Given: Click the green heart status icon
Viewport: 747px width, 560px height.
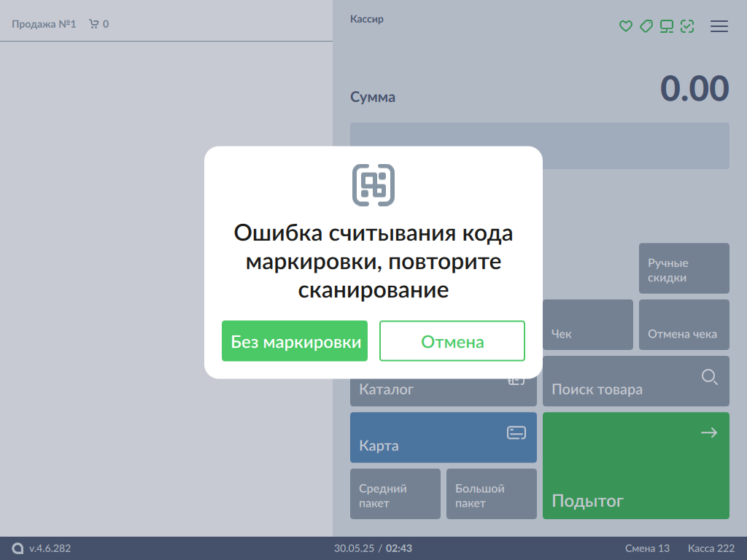Looking at the screenshot, I should click(625, 26).
